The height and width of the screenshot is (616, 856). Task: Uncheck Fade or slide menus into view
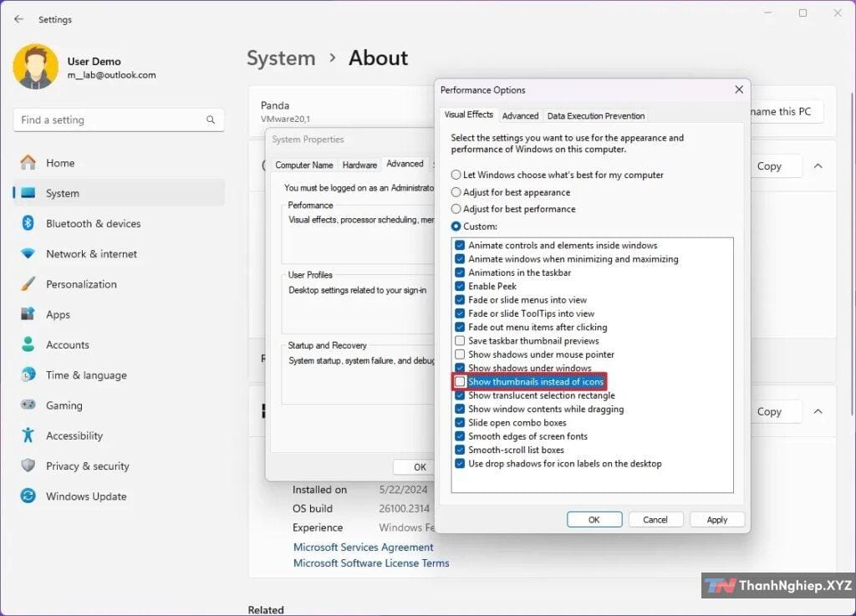pyautogui.click(x=460, y=300)
